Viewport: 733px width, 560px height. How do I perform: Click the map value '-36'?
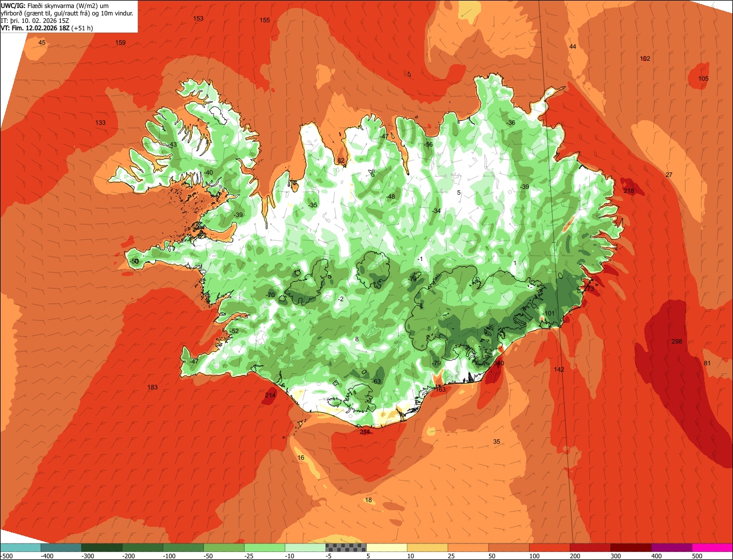pos(511,123)
